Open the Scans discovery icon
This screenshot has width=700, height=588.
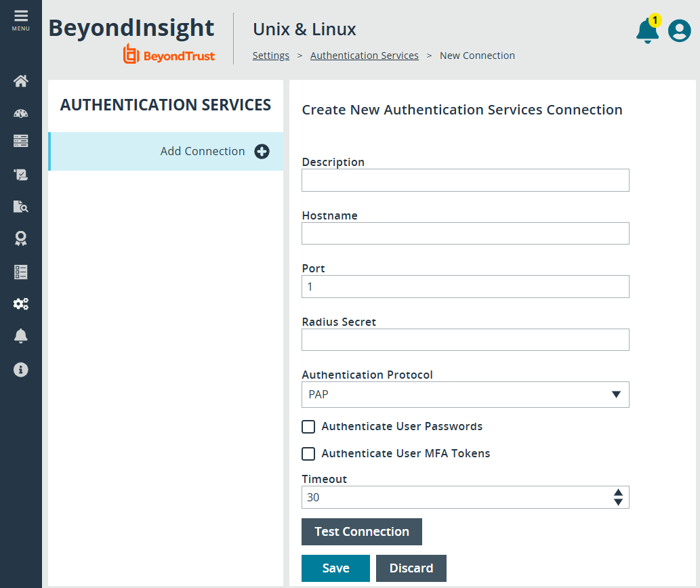20,206
